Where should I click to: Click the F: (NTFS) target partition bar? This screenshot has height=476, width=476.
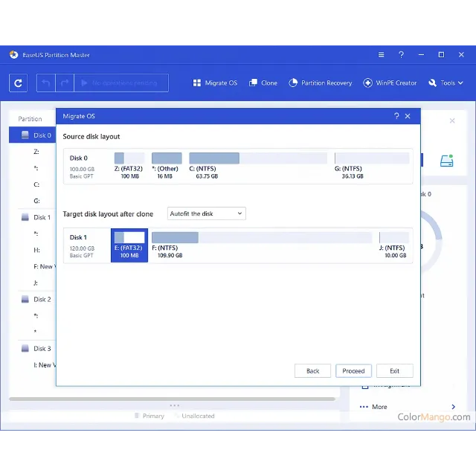click(261, 238)
